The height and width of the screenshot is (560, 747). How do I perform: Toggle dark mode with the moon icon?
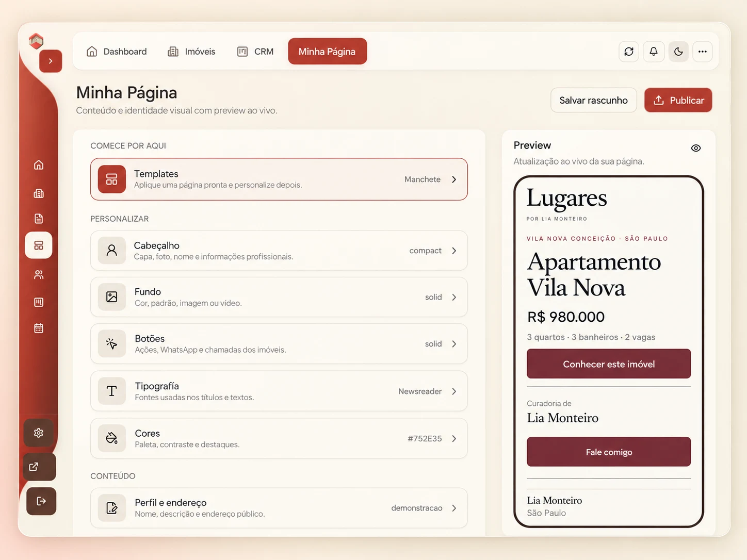click(678, 52)
